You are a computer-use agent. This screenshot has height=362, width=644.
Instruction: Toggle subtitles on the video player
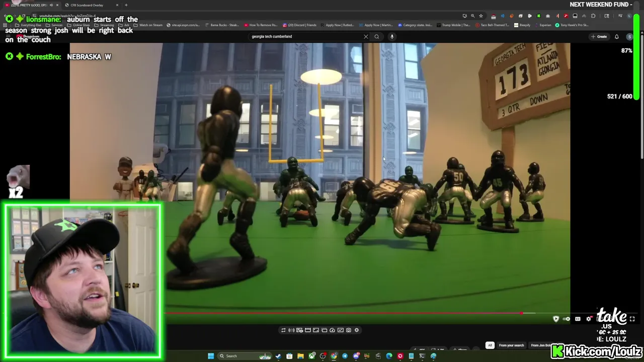point(578,319)
